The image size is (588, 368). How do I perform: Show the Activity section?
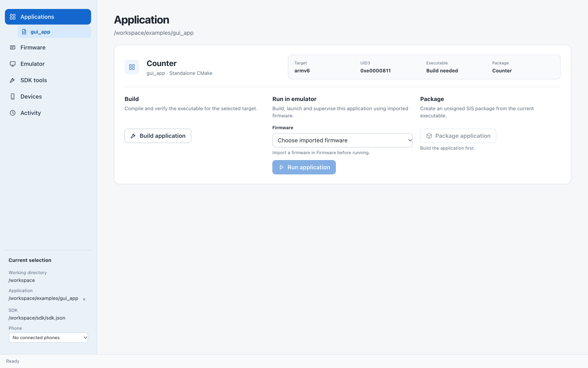[48, 113]
